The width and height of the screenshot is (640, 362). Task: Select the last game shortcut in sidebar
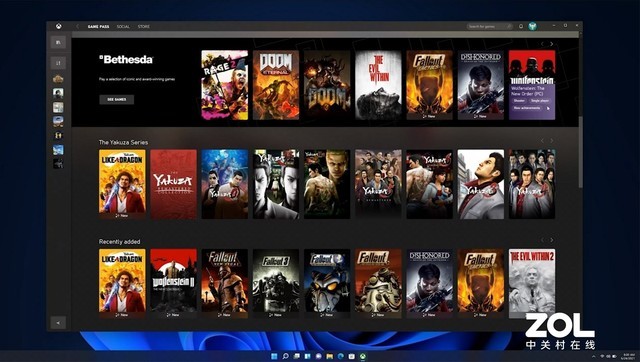pyautogui.click(x=58, y=164)
